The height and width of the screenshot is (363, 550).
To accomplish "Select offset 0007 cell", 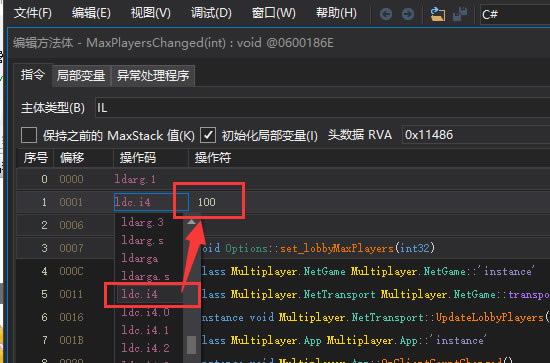I will (71, 248).
